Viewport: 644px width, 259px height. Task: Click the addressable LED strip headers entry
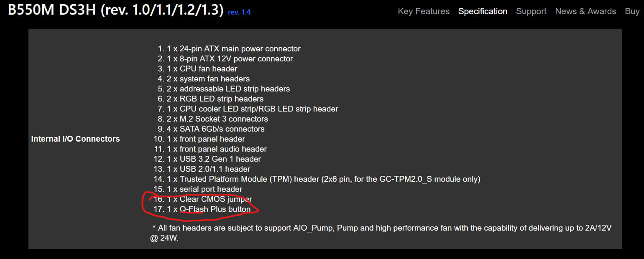point(224,89)
